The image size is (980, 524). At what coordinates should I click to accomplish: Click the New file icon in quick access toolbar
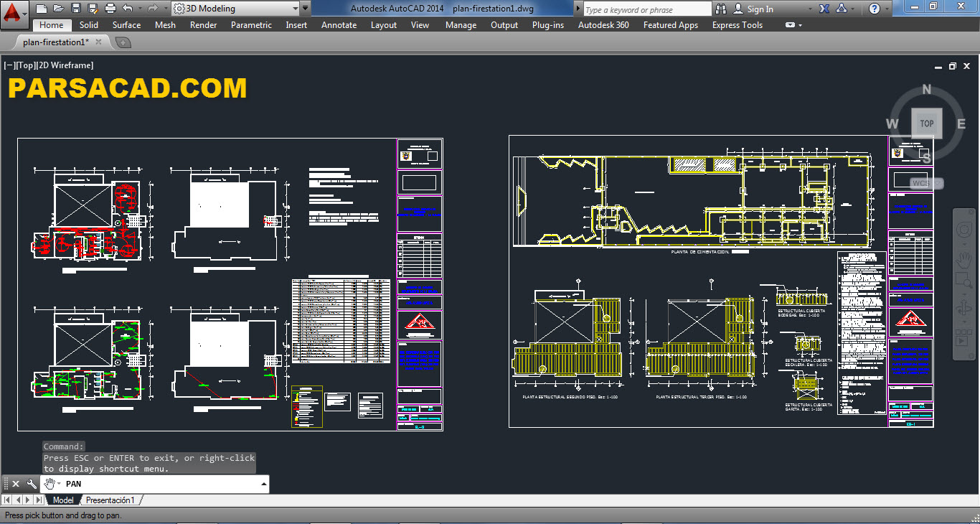(42, 9)
